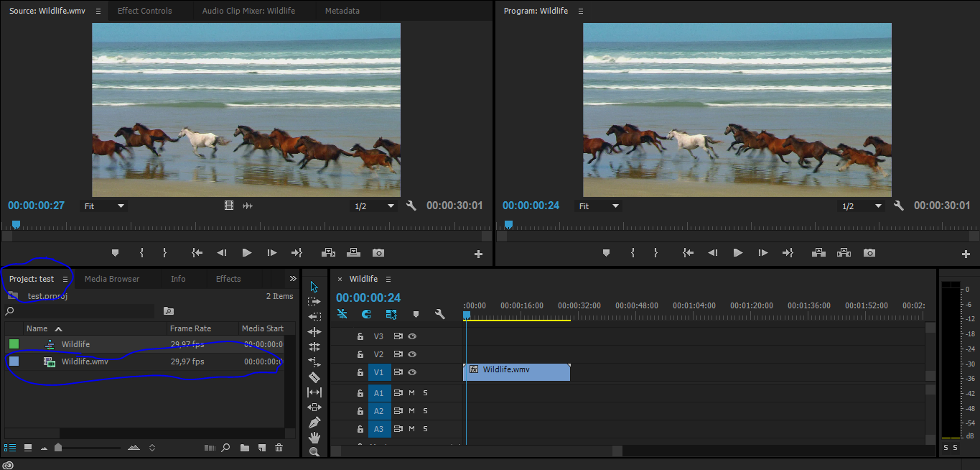Export a frame using the camera icon
Screen dimensions: 980x470
click(x=869, y=252)
